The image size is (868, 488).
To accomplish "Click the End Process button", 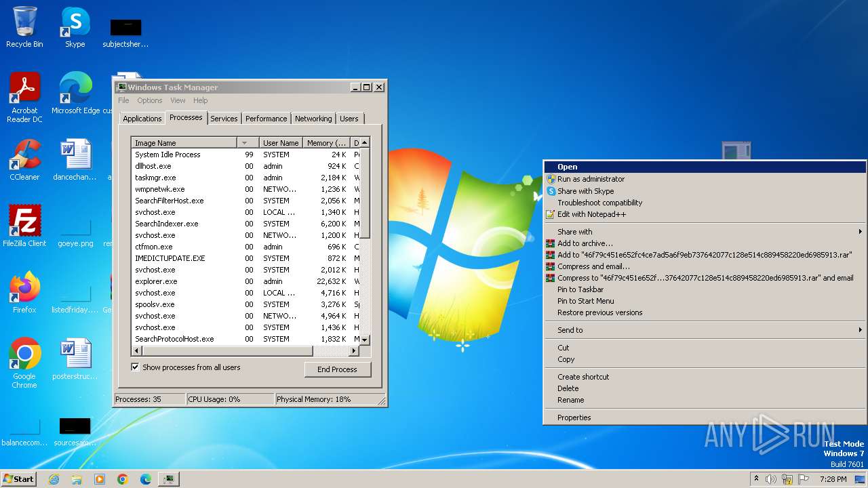I will click(337, 369).
